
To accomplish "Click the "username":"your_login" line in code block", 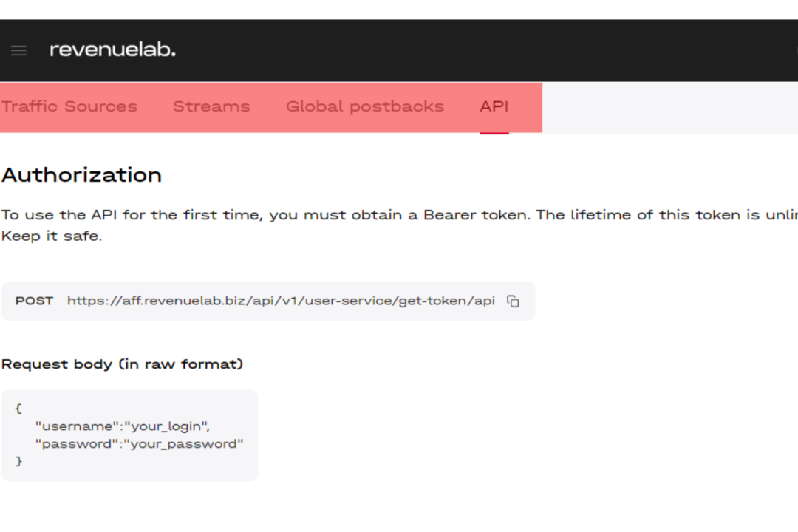I will point(123,426).
